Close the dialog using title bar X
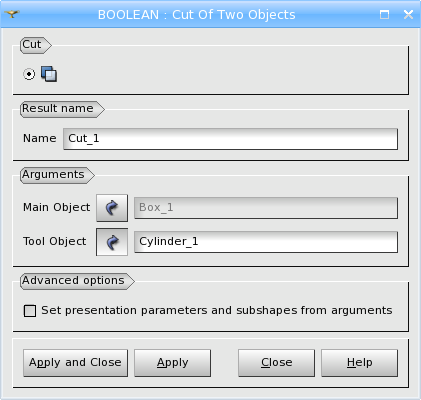Screen dimensions: 421x400 click(x=408, y=14)
